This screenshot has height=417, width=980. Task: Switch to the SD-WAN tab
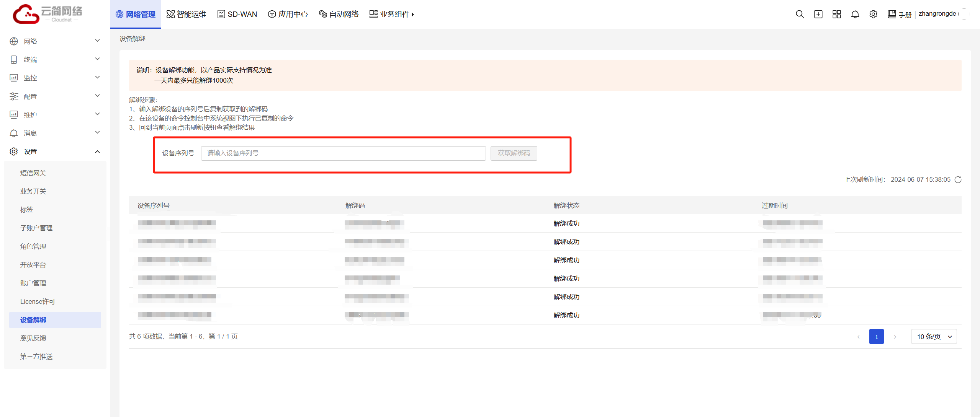pyautogui.click(x=237, y=14)
